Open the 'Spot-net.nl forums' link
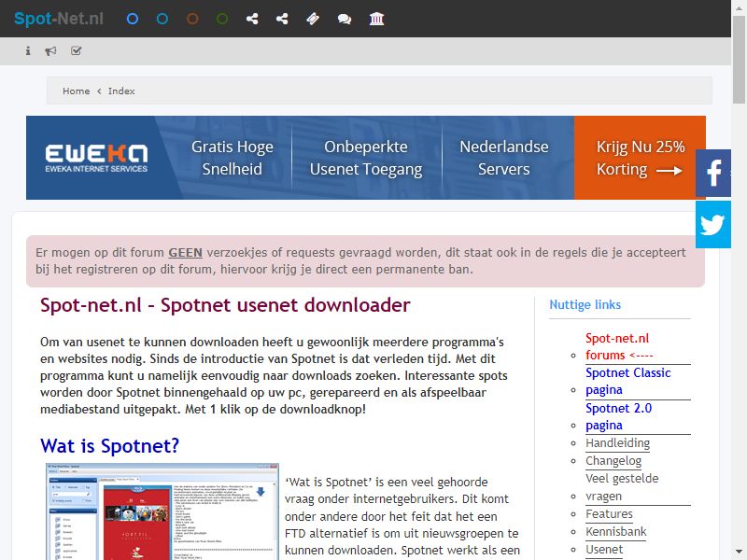The width and height of the screenshot is (747, 560). point(619,346)
